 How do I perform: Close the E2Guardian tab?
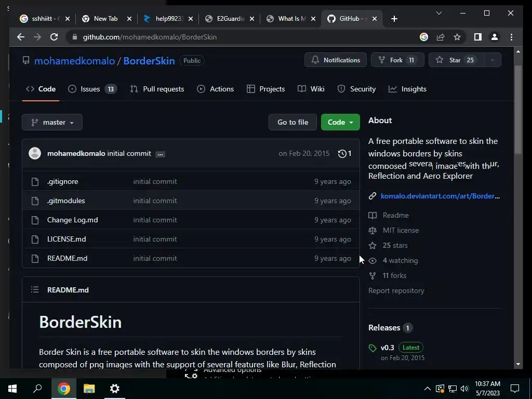pos(252,19)
